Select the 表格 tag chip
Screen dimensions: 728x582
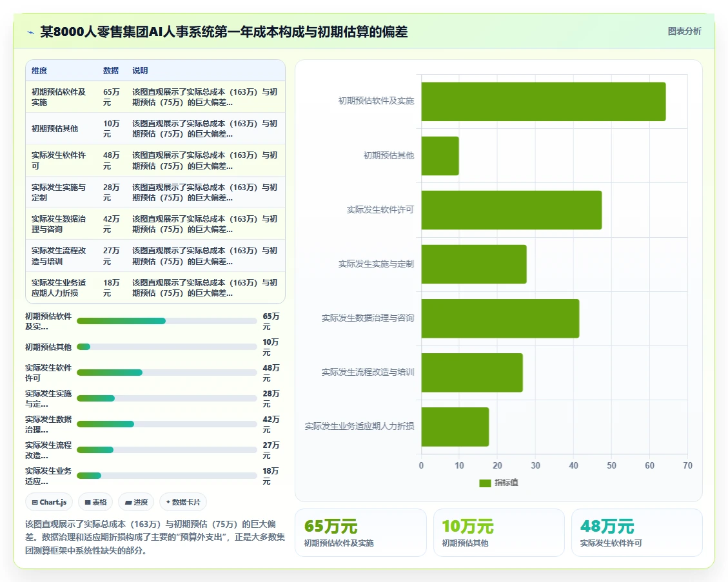coord(95,502)
